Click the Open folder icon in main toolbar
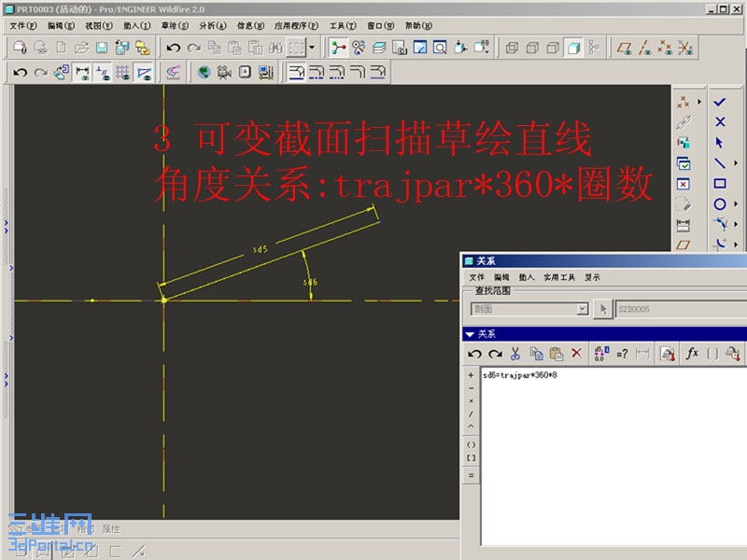 (81, 48)
